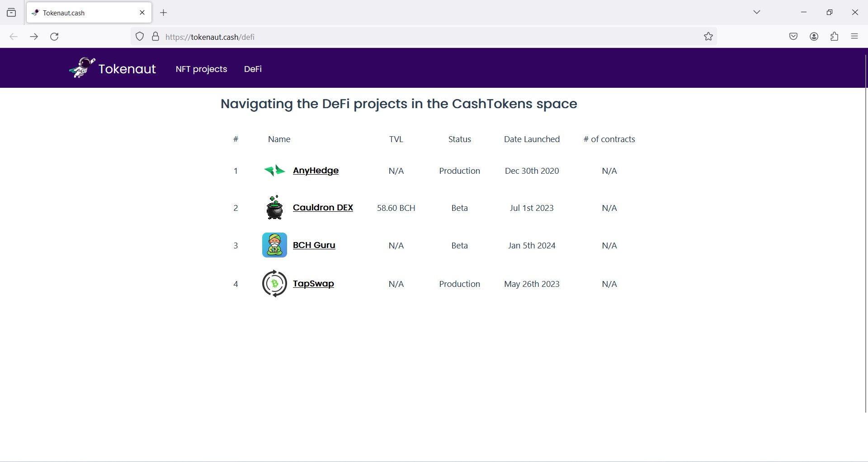Screen dimensions: 868x462
Task: View site security shield information
Action: click(x=140, y=37)
